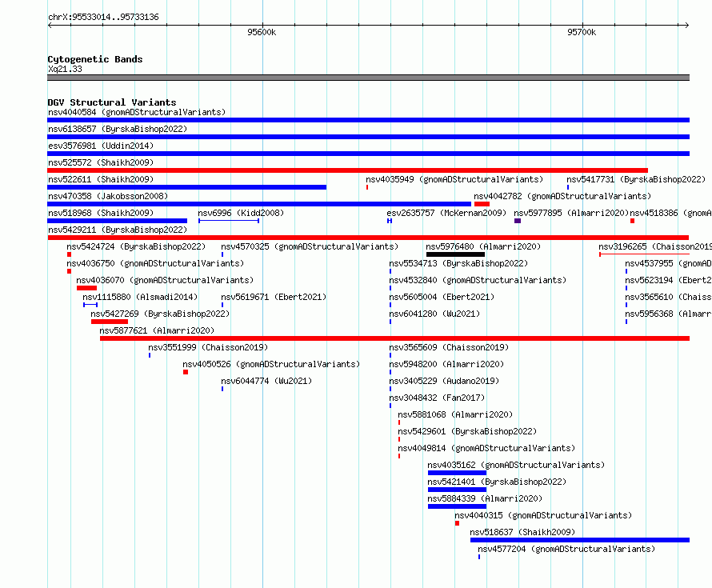
Task: Click the nsv5884339 Almarri2020 blue bar
Action: pos(457,506)
